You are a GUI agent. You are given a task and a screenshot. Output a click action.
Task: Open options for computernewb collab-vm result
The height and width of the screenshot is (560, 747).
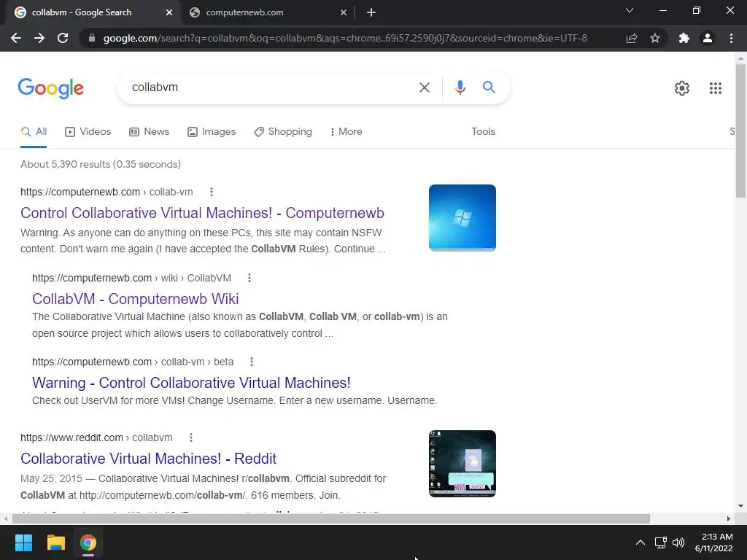[x=212, y=192]
